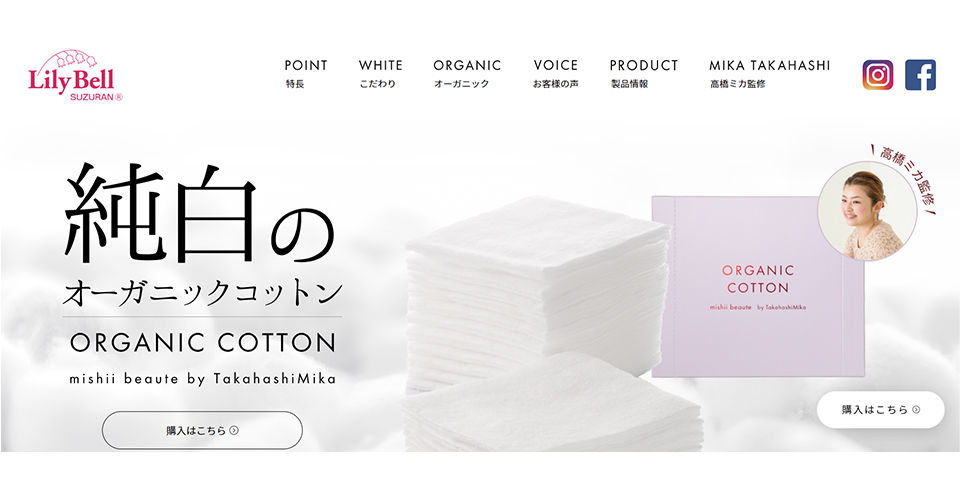Viewport: 960px width, 480px height.
Task: Click the white floating 購入はこちら button
Action: click(880, 410)
